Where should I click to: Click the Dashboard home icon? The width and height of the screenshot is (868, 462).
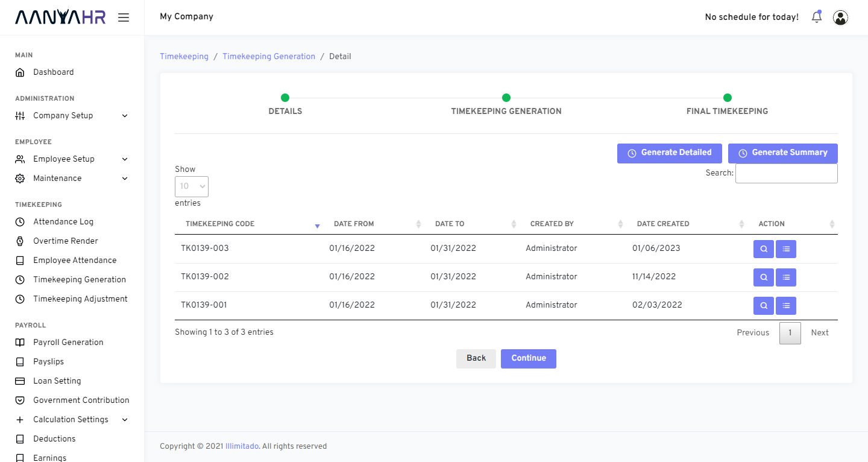[20, 72]
